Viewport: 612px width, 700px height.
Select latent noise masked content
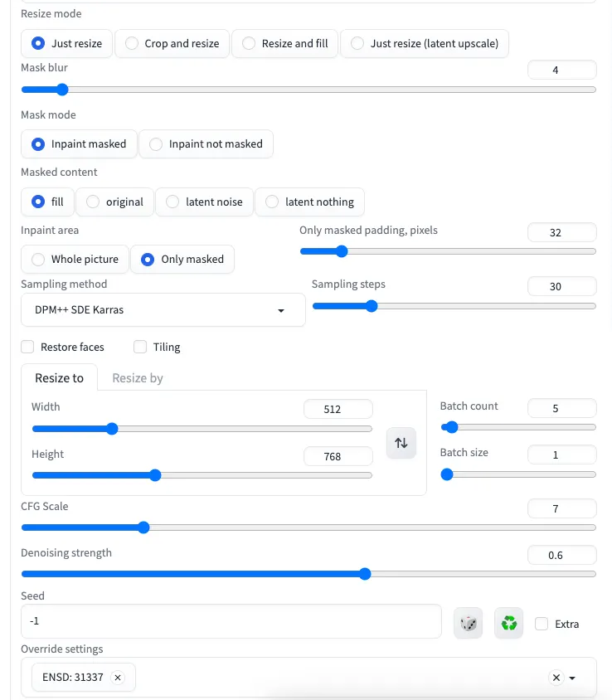click(204, 202)
